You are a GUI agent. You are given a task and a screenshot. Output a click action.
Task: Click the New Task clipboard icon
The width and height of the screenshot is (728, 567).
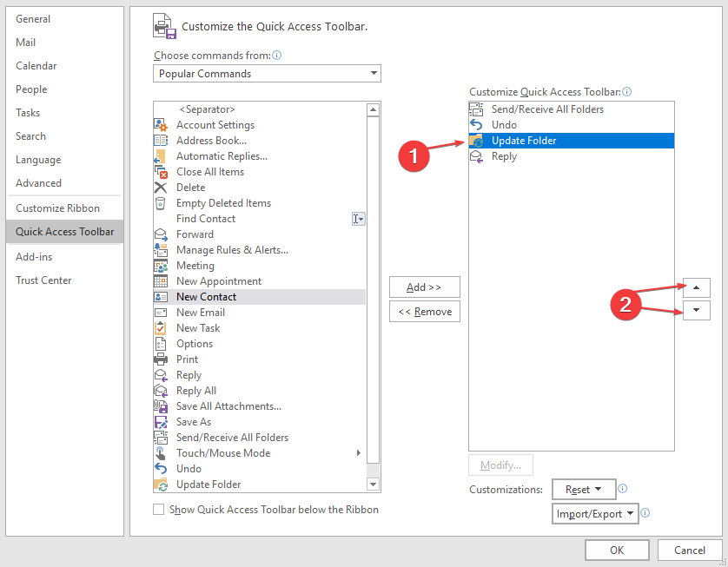click(x=161, y=328)
